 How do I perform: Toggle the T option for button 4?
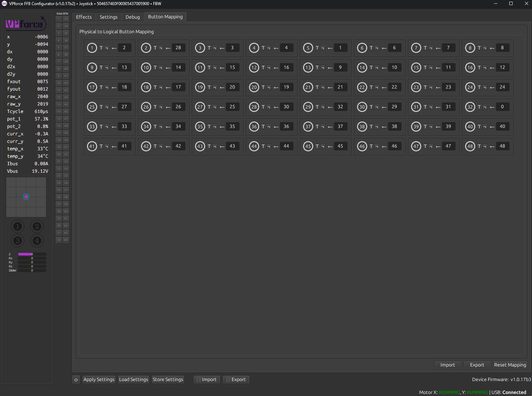pos(263,48)
